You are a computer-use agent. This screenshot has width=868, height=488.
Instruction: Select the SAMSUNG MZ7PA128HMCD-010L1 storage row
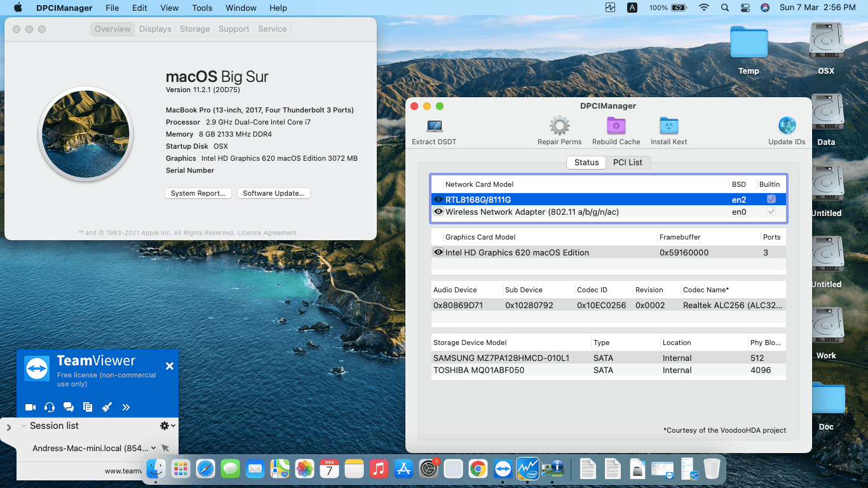608,358
